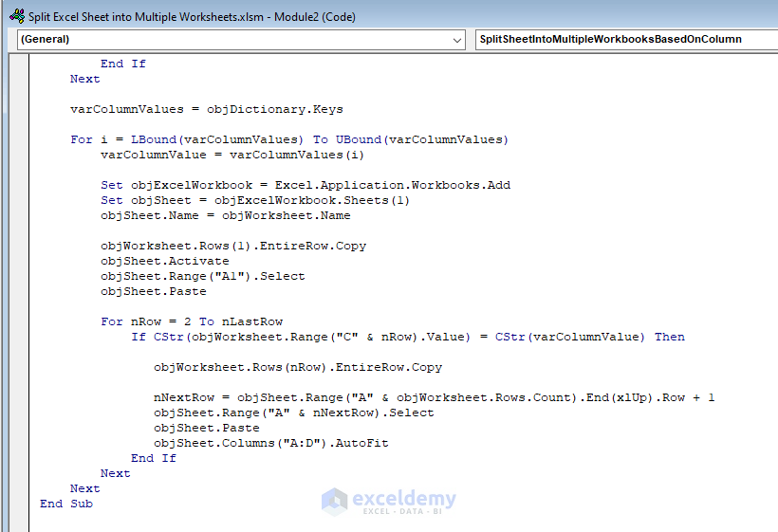Screen dimensions: 778x532
Task: Click in the line 'varColumnValues = objDictionary.Keys'
Action: [207, 109]
